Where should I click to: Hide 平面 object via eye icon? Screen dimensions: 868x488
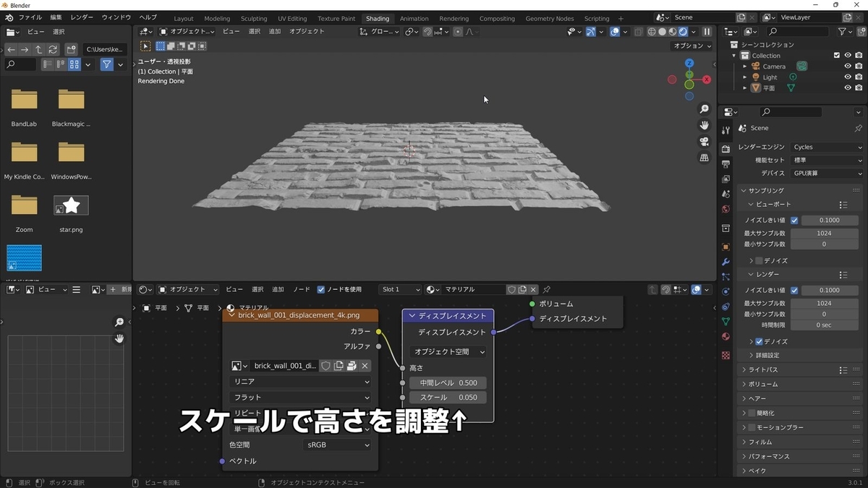click(x=848, y=88)
